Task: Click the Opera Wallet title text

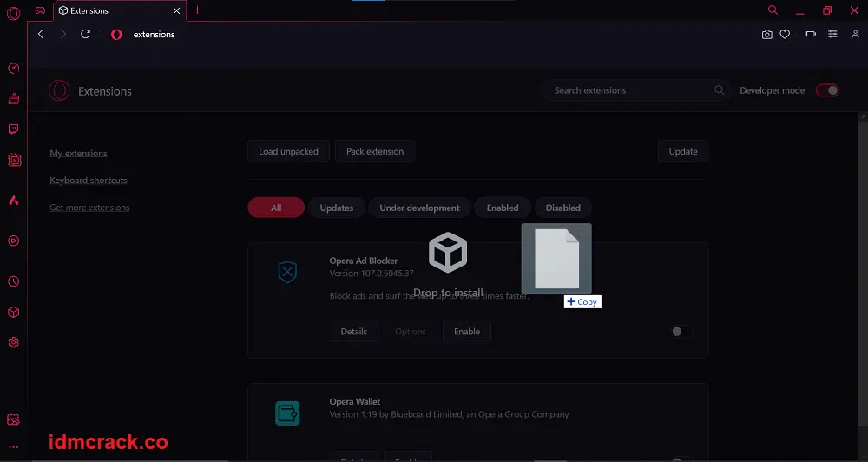Action: (355, 401)
